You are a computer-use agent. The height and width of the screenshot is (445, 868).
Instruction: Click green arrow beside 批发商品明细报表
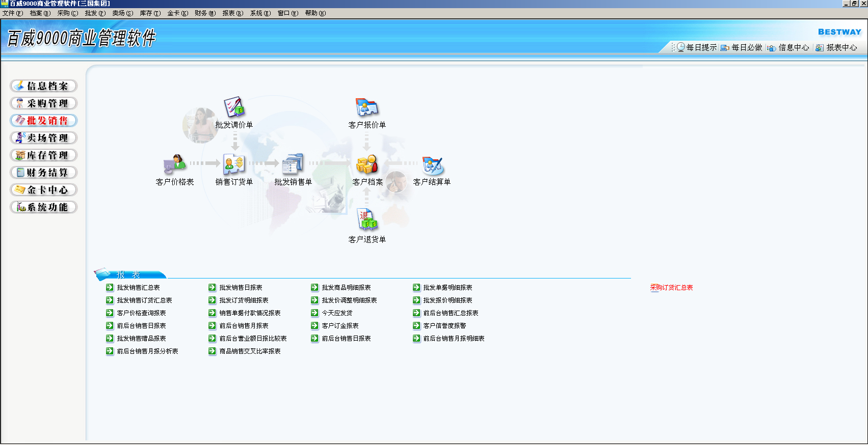pos(314,287)
